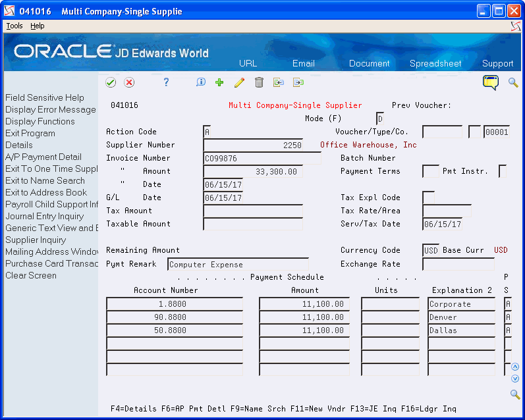Click Field Sensitive Help link
The height and width of the screenshot is (420, 525).
45,97
